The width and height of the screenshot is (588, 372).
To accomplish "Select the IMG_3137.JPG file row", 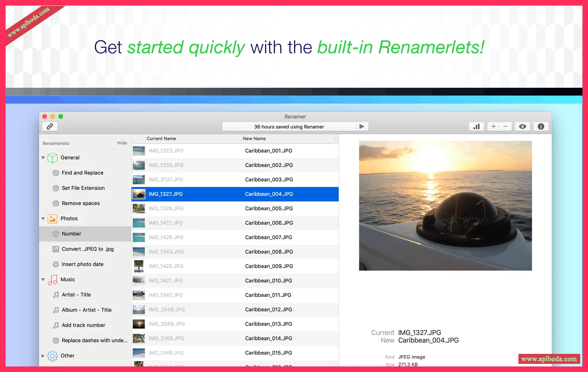I will click(x=235, y=180).
